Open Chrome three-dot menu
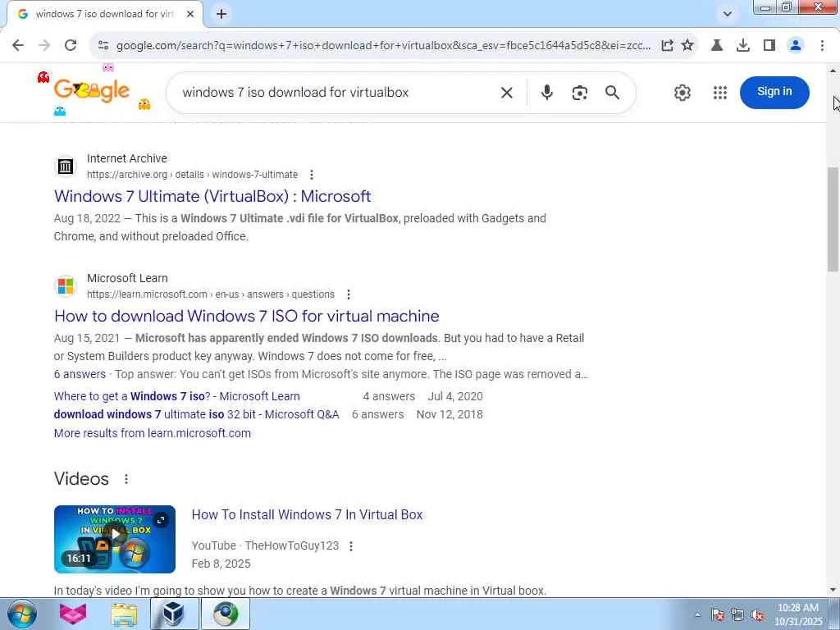The image size is (840, 630). pyautogui.click(x=822, y=46)
